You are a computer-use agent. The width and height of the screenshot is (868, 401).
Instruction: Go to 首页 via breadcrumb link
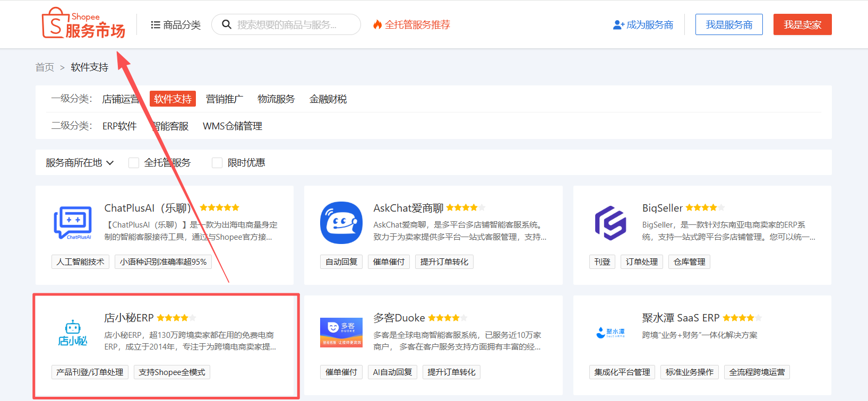(45, 67)
